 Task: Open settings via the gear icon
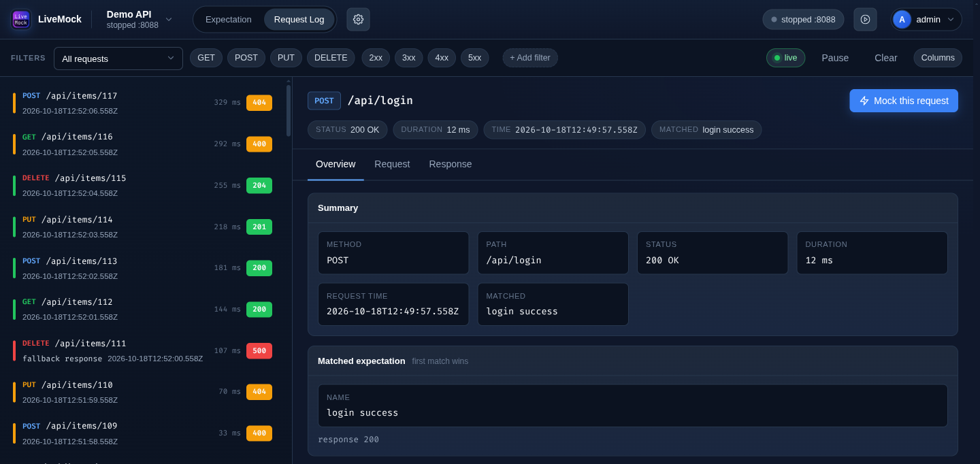[358, 19]
